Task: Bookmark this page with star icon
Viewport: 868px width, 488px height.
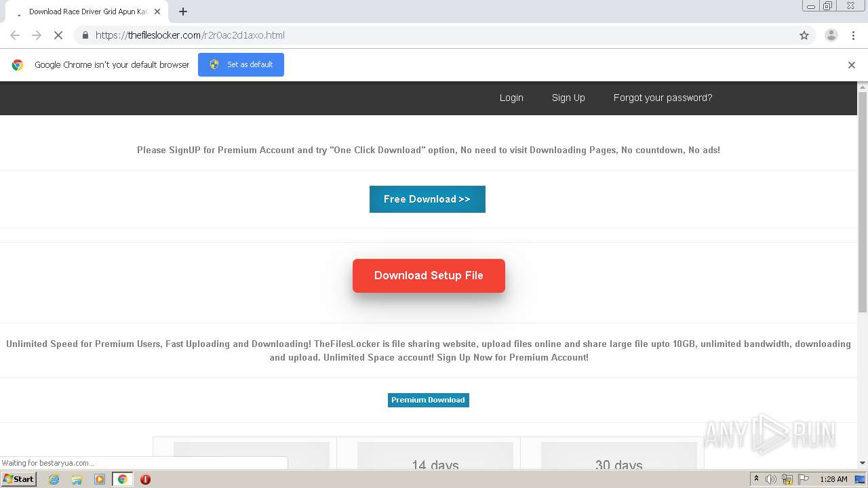Action: pos(804,35)
